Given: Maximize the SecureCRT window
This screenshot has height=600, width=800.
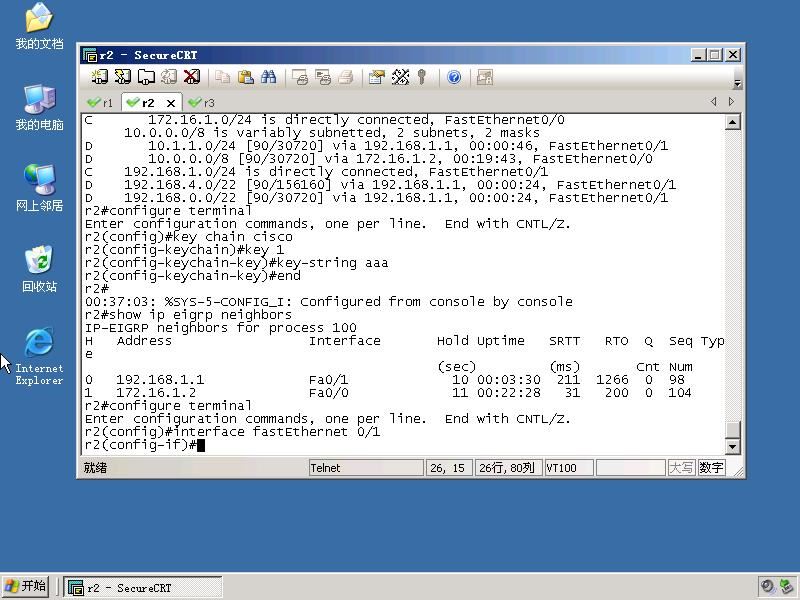Looking at the screenshot, I should (x=715, y=55).
